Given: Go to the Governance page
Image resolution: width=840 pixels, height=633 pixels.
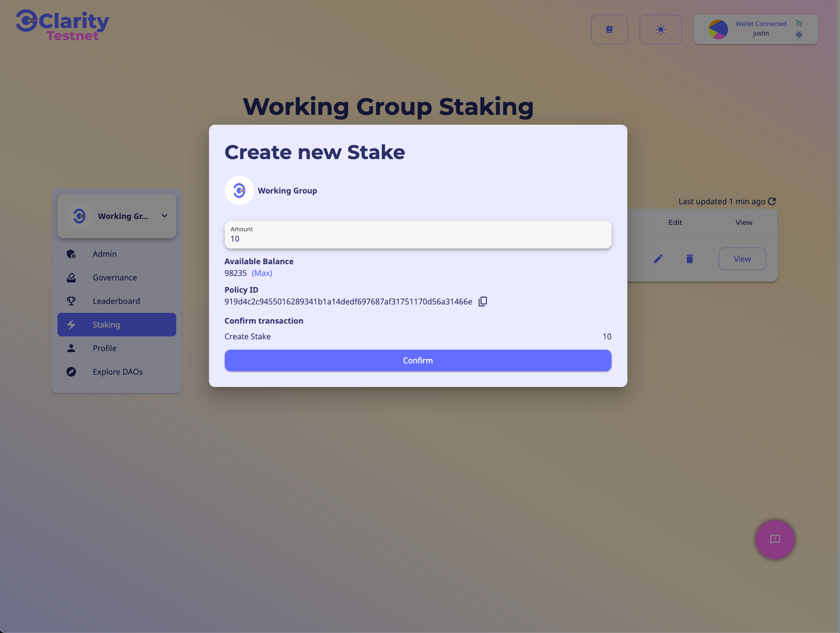Looking at the screenshot, I should tap(114, 277).
